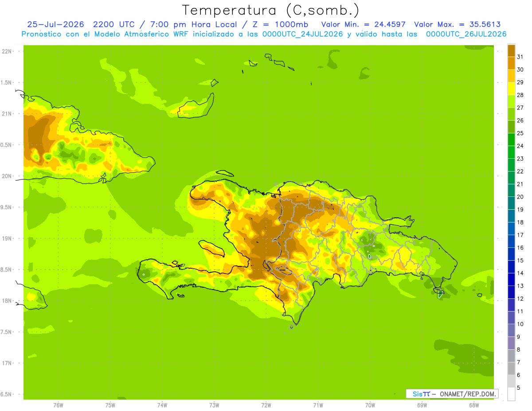Click longitude axis label "74W"
Screen dimensions: 532x411
pyautogui.click(x=162, y=405)
